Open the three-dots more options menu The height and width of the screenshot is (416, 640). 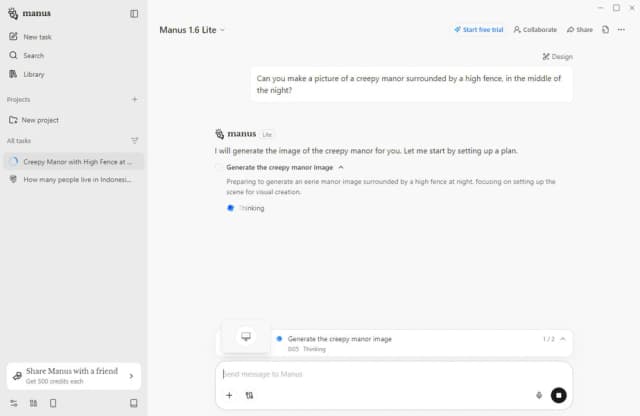click(x=621, y=30)
